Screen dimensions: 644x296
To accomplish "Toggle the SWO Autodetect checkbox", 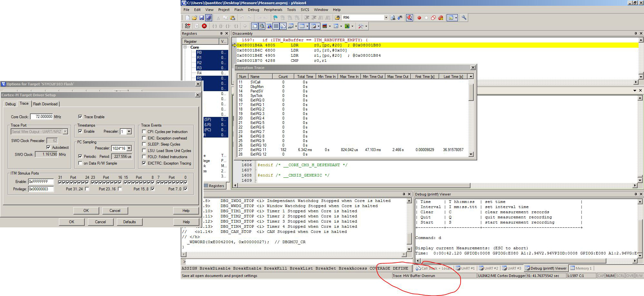I will [x=48, y=148].
